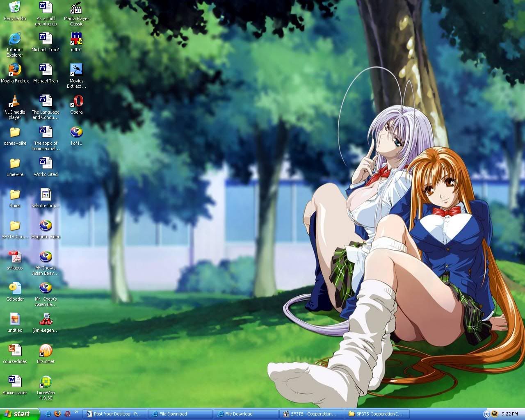Open the Movies Extract... shortcut

coord(76,76)
